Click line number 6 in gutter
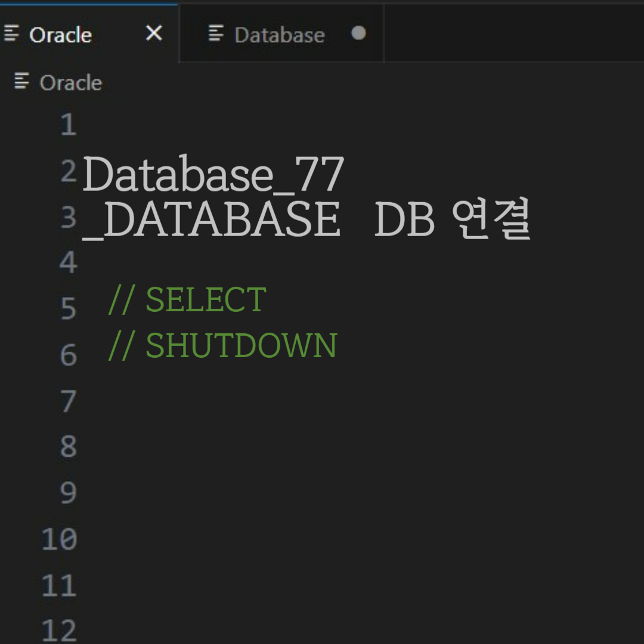644x644 pixels. [x=68, y=355]
